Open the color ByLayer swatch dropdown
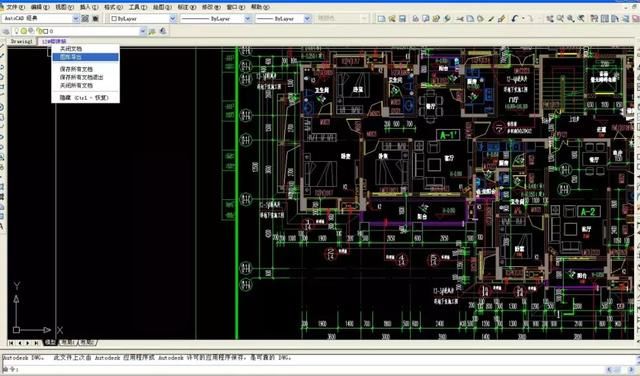Viewport: 640px width, 376px height. pyautogui.click(x=143, y=19)
